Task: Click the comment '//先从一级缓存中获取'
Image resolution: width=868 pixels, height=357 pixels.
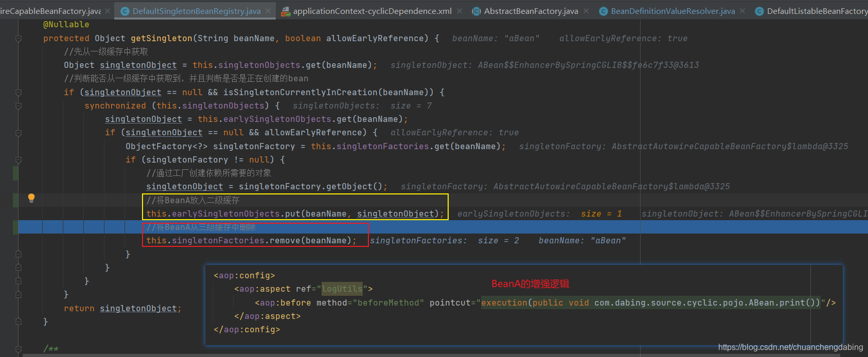Action: [x=106, y=52]
